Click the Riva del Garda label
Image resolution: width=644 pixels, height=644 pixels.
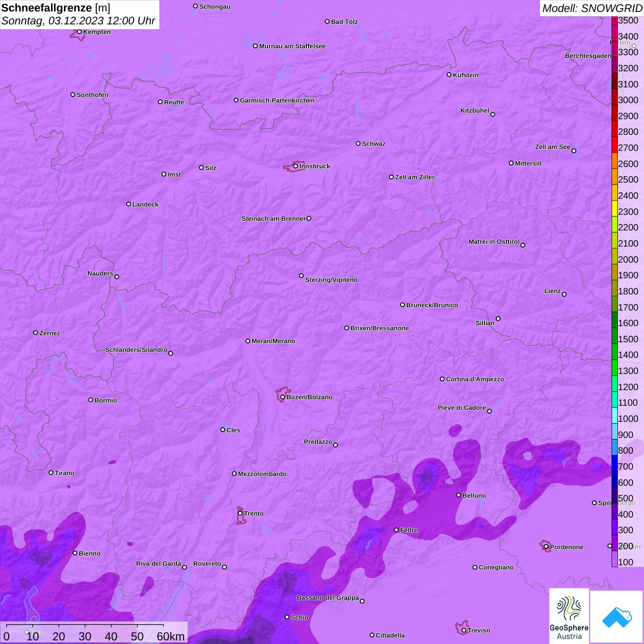(159, 563)
